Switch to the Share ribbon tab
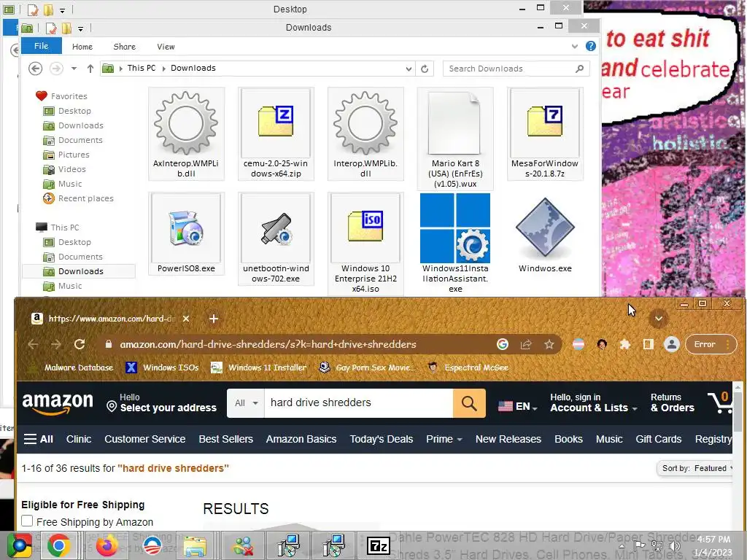Screen dimensions: 747x560 pyautogui.click(x=124, y=47)
